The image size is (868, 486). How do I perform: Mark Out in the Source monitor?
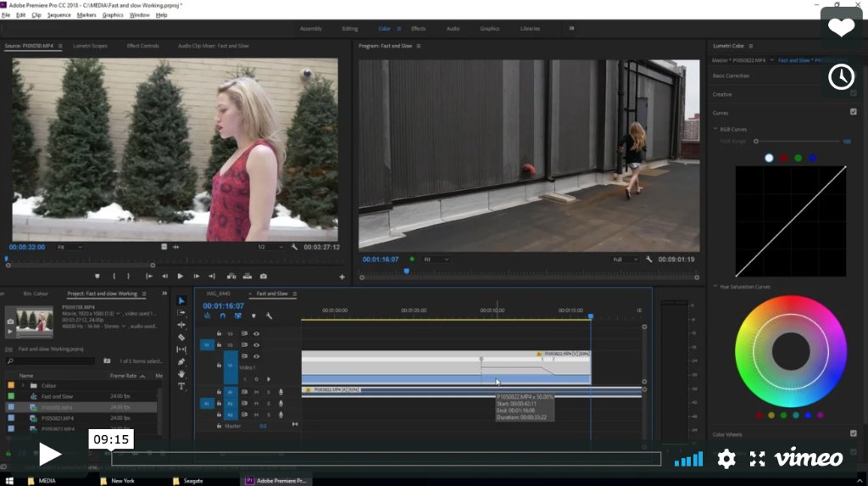coord(129,276)
